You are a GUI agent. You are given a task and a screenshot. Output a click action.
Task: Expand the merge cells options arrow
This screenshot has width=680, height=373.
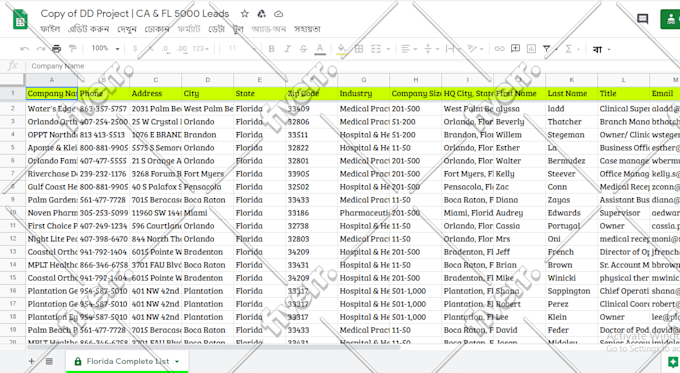pos(388,49)
